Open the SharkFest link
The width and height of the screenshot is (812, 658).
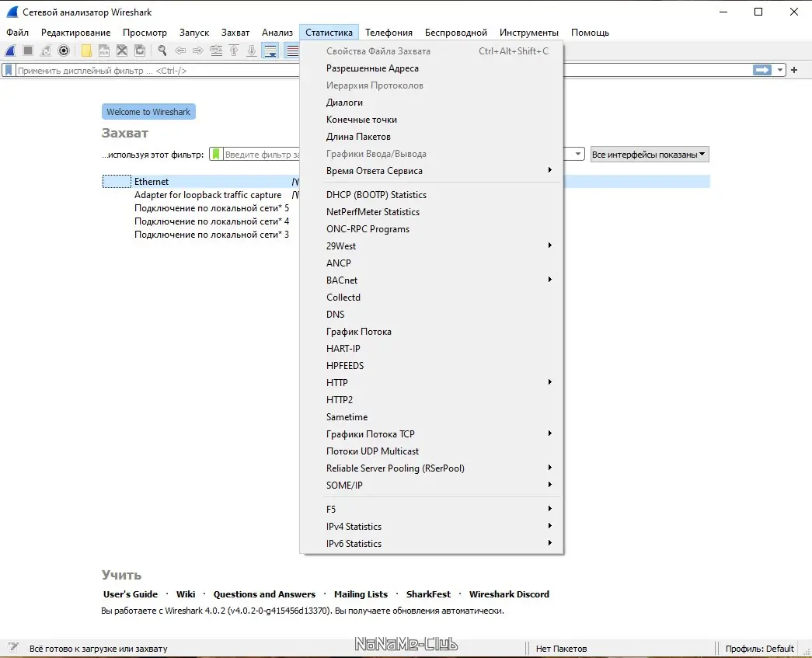428,594
